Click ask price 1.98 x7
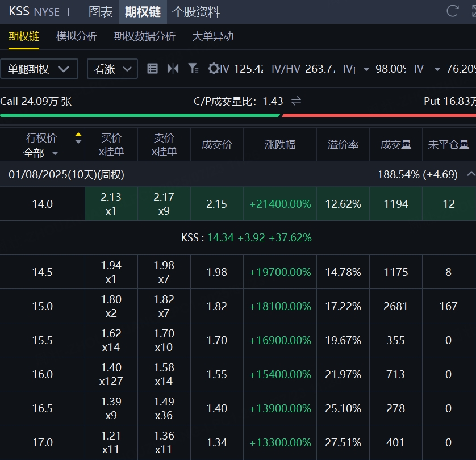The height and width of the screenshot is (460, 476). pos(164,272)
